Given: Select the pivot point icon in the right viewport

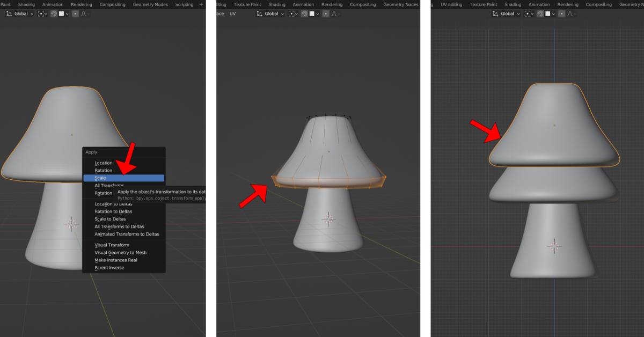Looking at the screenshot, I should [528, 14].
